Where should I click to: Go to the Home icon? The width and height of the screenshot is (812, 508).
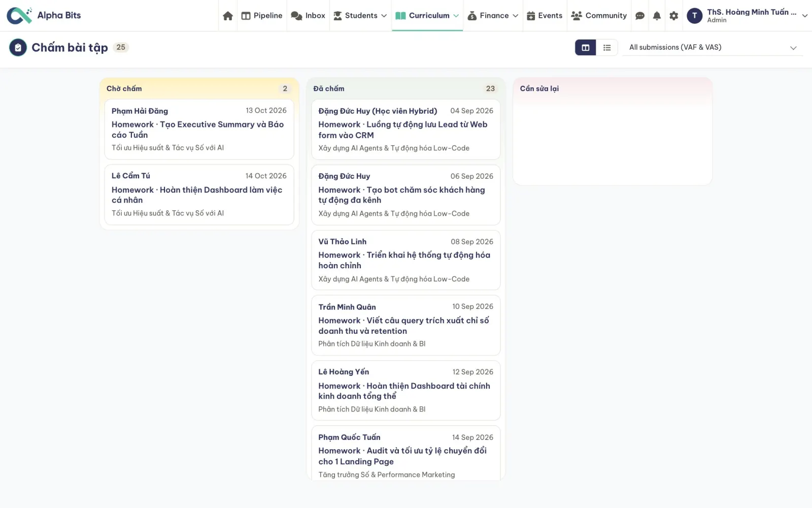(x=228, y=16)
